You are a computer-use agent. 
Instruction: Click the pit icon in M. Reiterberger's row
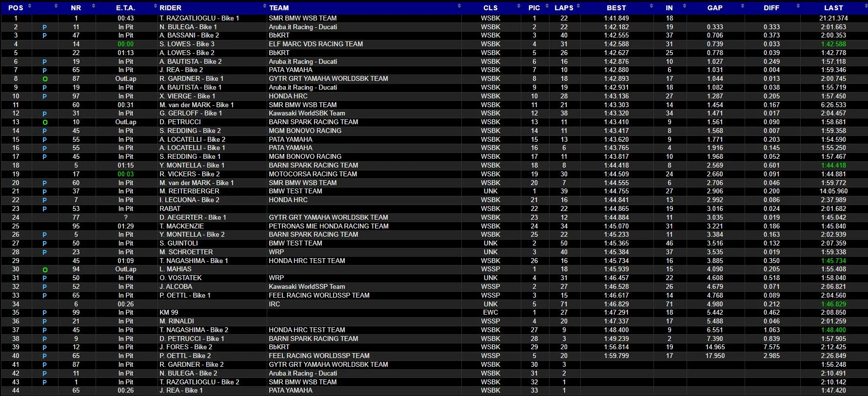(45, 191)
